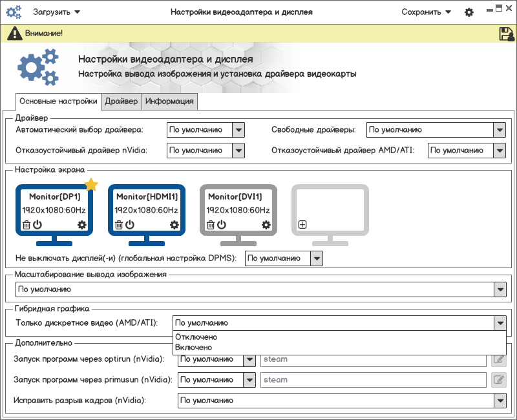Image resolution: width=517 pixels, height=420 pixels.
Task: Click the trash icon on Monitor[DVI1]
Action: tap(211, 225)
